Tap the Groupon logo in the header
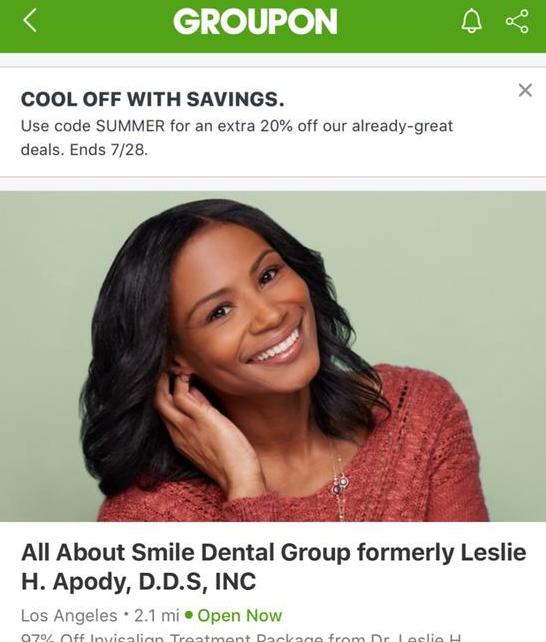This screenshot has height=642, width=546. coord(255,21)
